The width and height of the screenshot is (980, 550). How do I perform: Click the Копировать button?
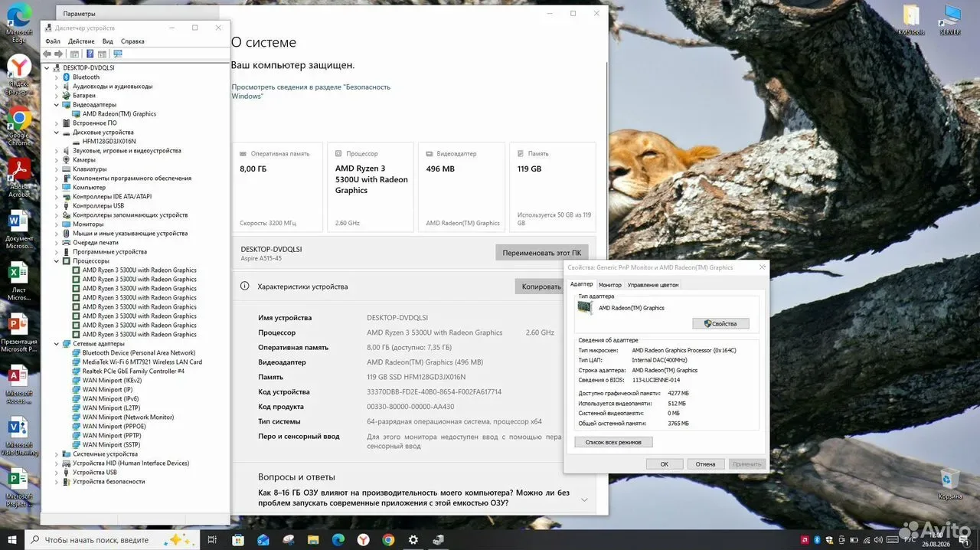pyautogui.click(x=541, y=286)
